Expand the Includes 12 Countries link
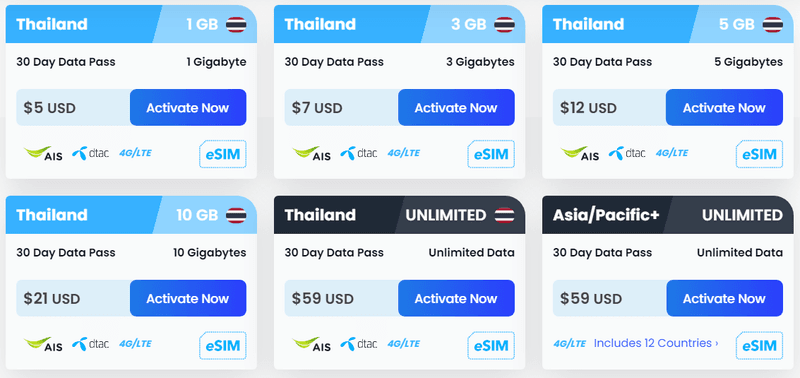The width and height of the screenshot is (800, 378). click(656, 343)
